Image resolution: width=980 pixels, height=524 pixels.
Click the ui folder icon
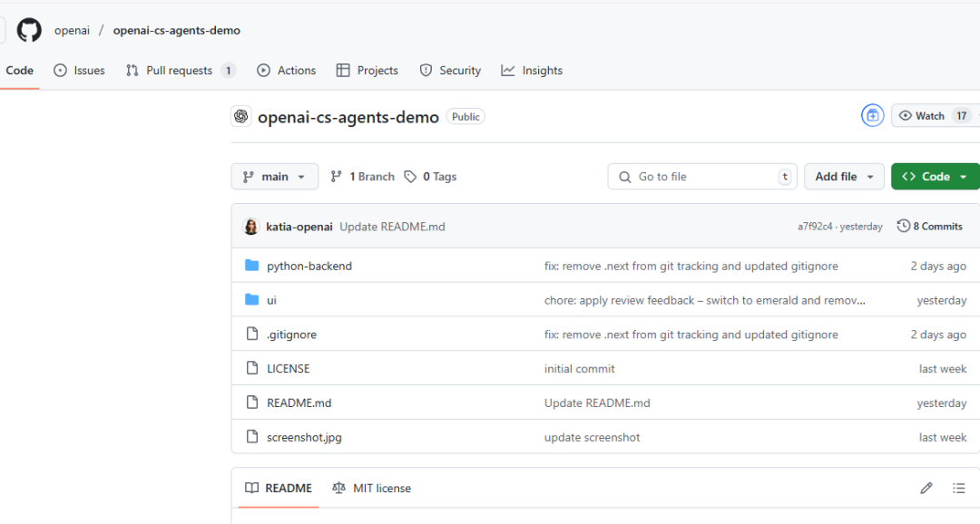pos(252,300)
